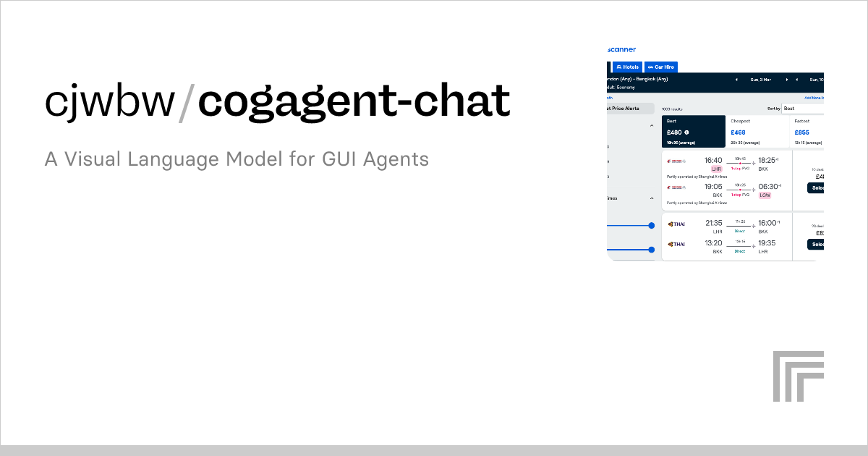Screen dimensions: 868x456
Task: Click the upper time slider handle
Action: [652, 225]
